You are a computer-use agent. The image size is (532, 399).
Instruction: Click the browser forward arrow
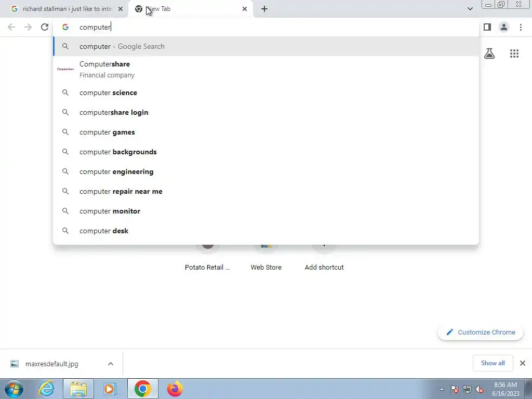[x=28, y=27]
